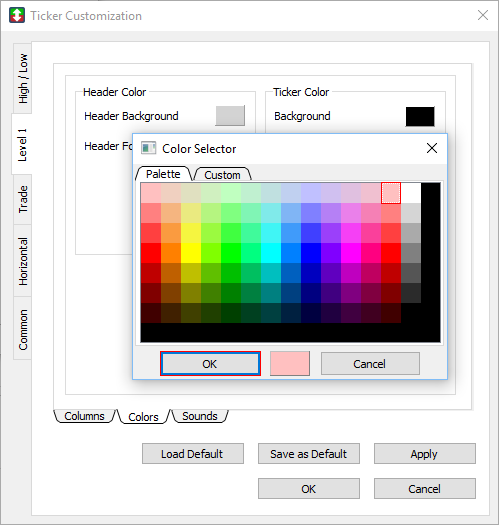Click the Ticker Customization app icon
Screen dimensions: 499x525
click(17, 15)
